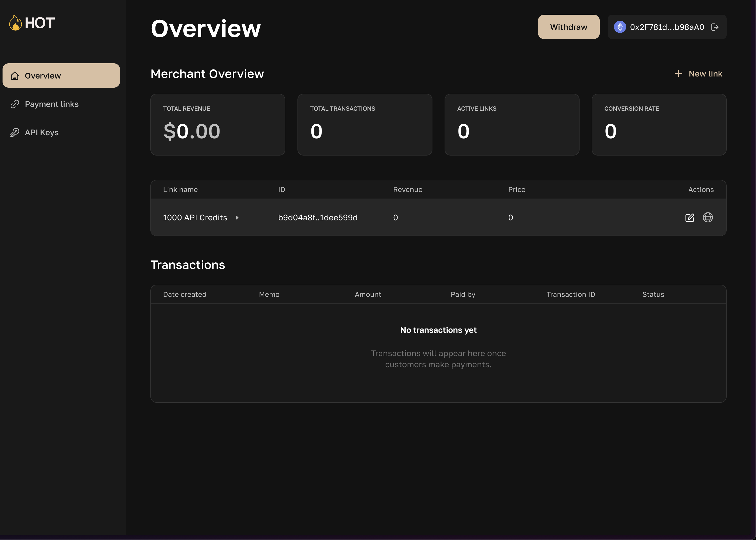Open the globe icon for 1000 API Credits
Screen dimensions: 756x540
[708, 218]
